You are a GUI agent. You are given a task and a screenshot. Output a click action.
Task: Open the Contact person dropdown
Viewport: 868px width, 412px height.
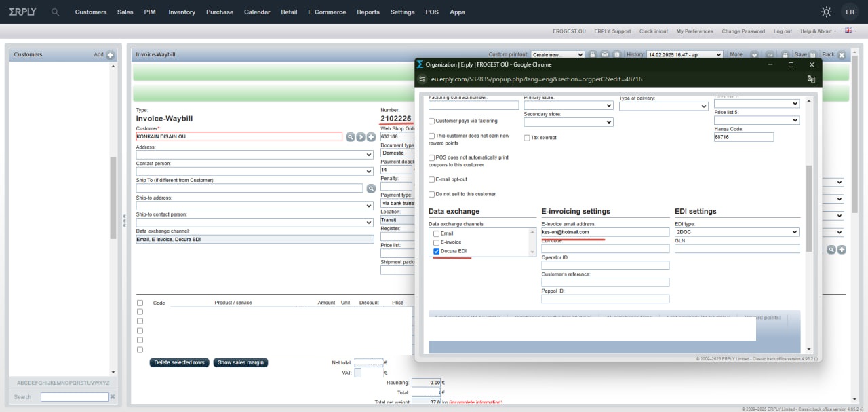pos(255,171)
